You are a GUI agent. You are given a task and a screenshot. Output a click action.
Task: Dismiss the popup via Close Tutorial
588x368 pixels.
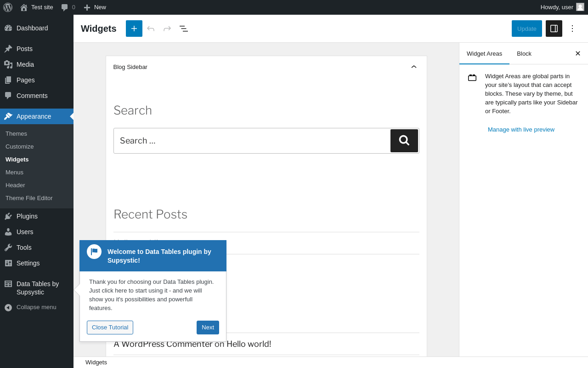pyautogui.click(x=110, y=328)
